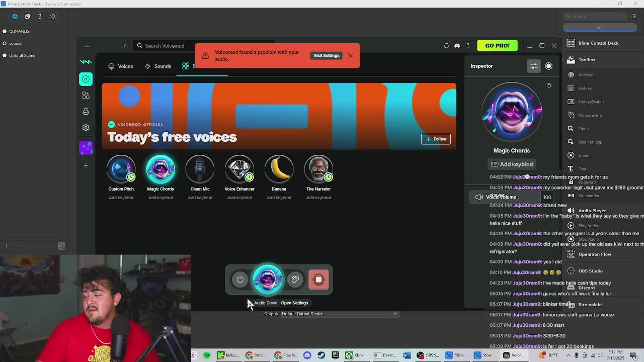
Task: Open Spotify from taskbar
Action: [x=207, y=355]
